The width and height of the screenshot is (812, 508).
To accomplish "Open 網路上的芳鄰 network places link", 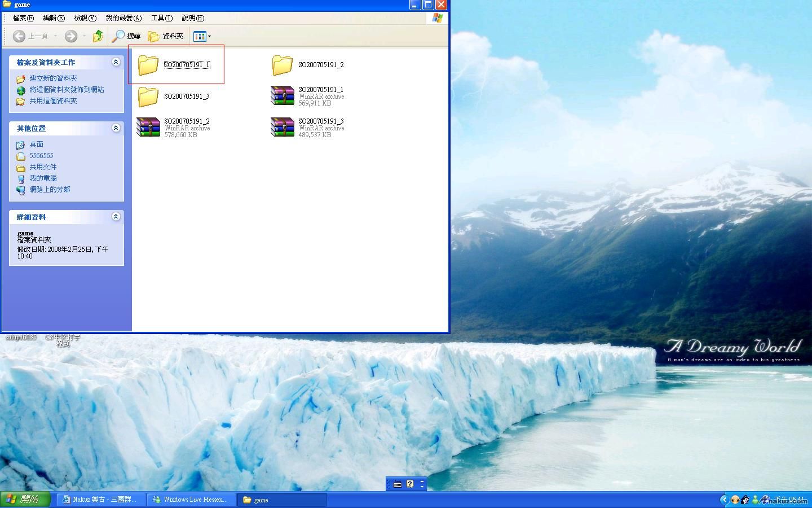I will pyautogui.click(x=50, y=190).
